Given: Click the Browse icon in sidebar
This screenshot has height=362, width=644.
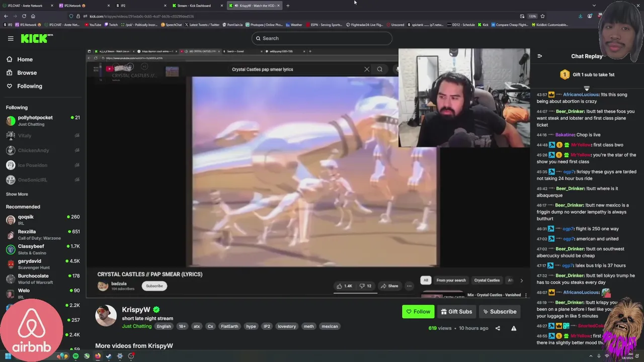Looking at the screenshot, I should point(10,73).
